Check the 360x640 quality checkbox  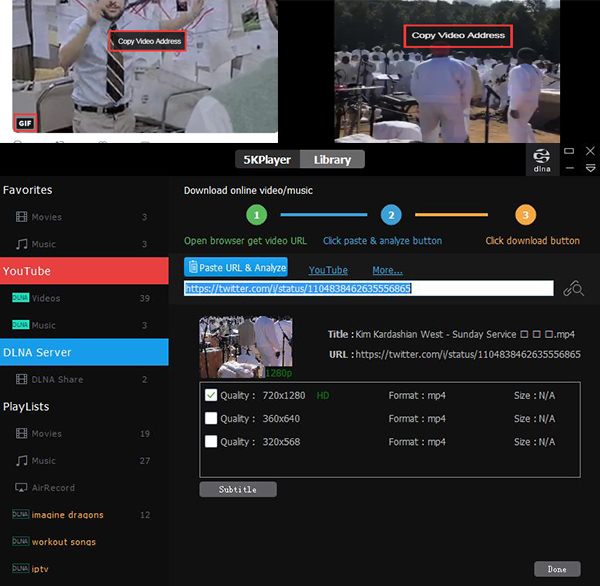pyautogui.click(x=211, y=418)
